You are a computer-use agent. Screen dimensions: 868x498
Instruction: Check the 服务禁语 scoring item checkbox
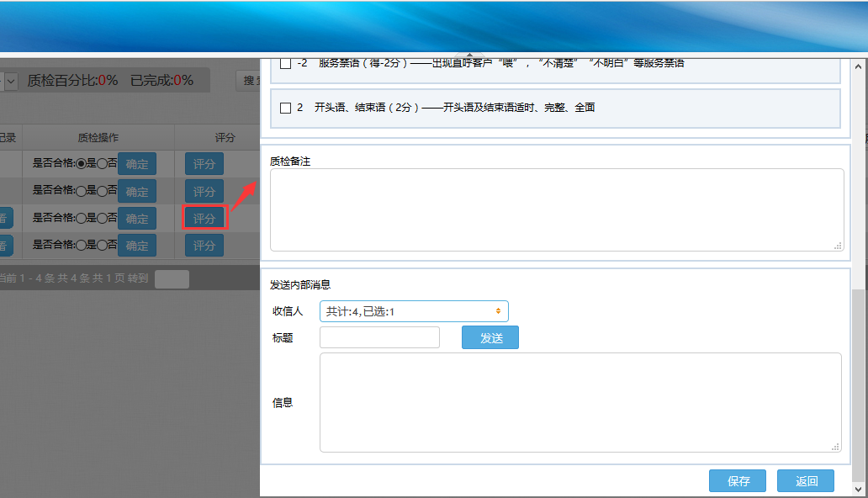[285, 64]
